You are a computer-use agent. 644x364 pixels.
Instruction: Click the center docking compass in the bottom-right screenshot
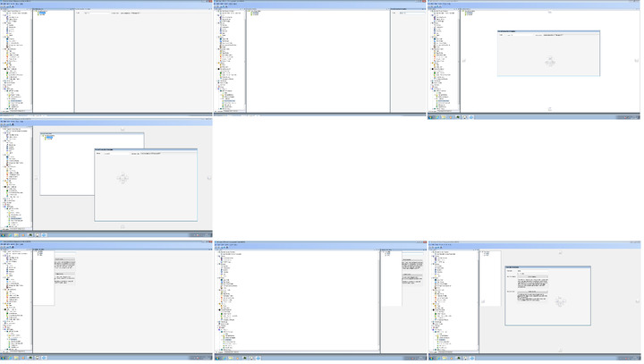(561, 302)
